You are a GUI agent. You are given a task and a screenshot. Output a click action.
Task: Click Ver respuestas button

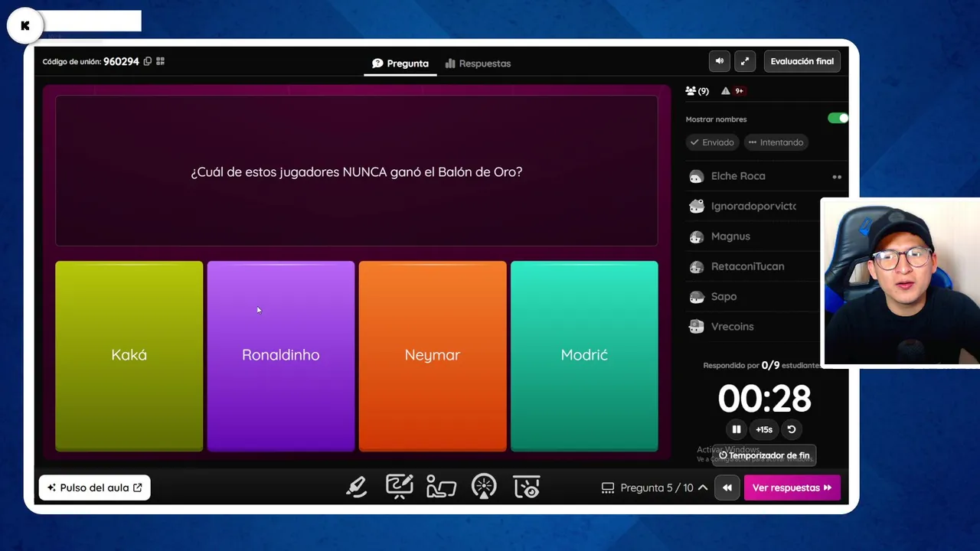792,487
